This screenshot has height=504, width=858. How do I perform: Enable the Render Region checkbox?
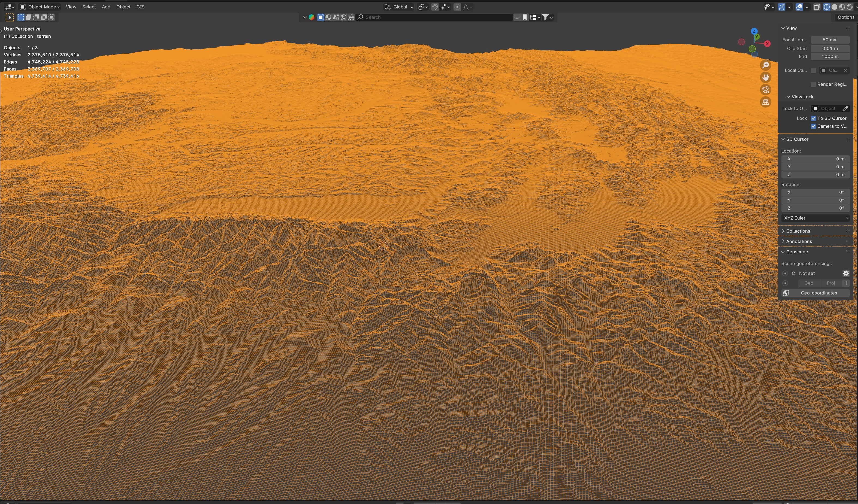[813, 84]
